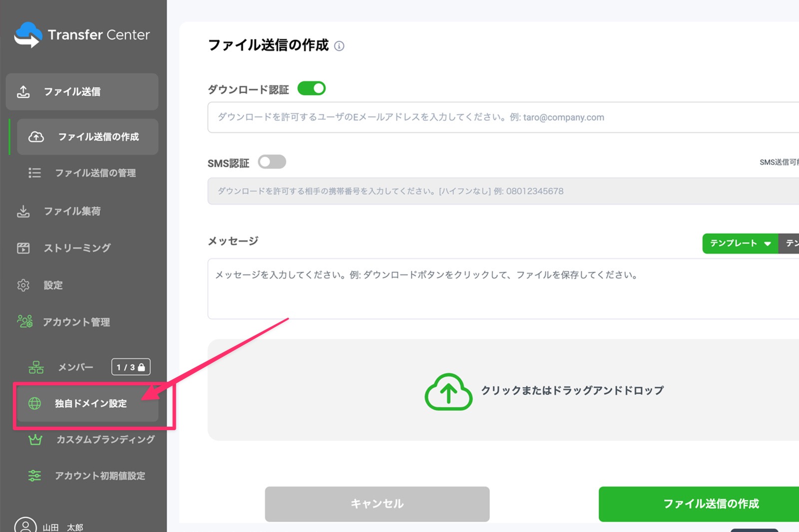Click the lock badge showing 1 / 3

click(131, 367)
